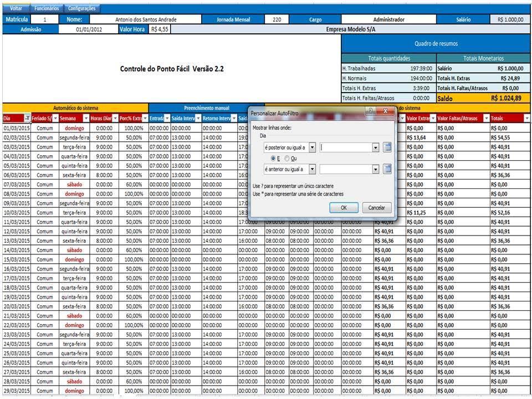Click Totais H. Extras value 3:39:00

421,88
